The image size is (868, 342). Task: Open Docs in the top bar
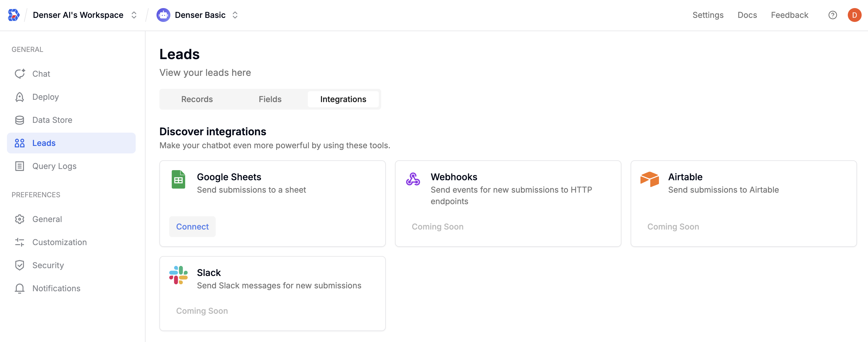click(747, 15)
